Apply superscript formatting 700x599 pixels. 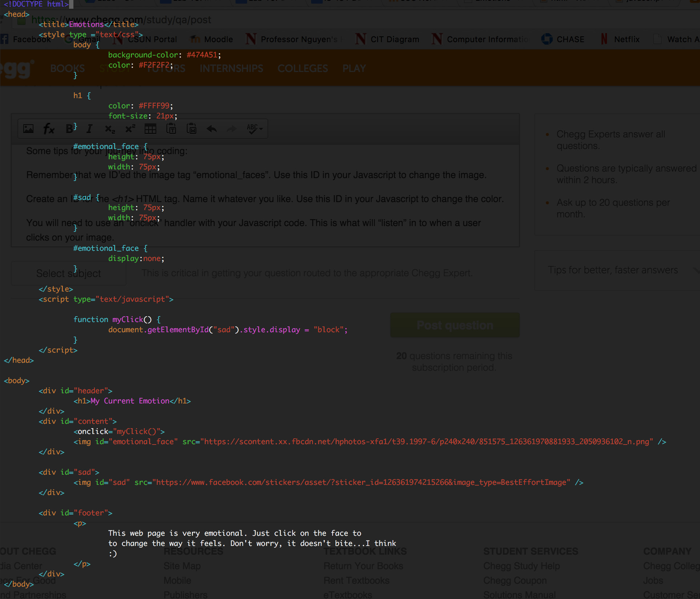[130, 129]
